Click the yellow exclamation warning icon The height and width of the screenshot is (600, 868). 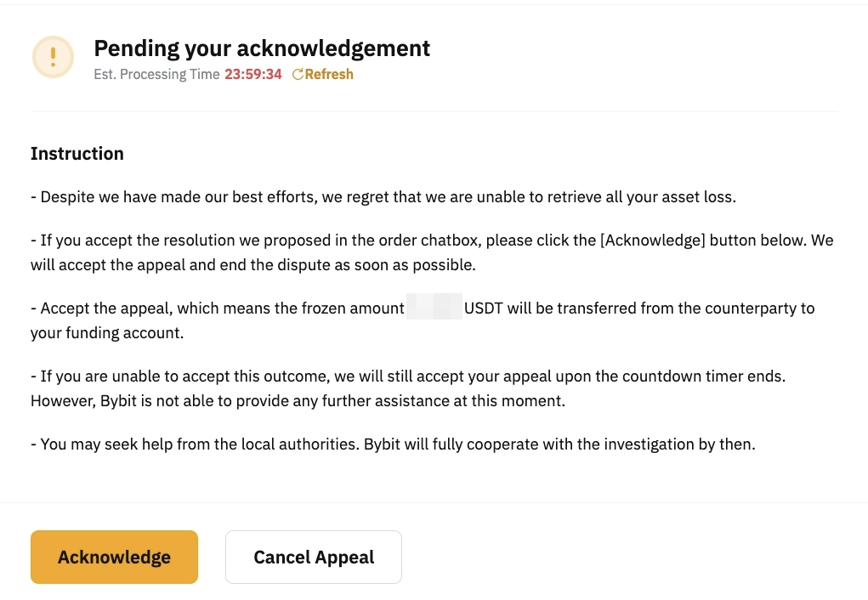pyautogui.click(x=53, y=57)
